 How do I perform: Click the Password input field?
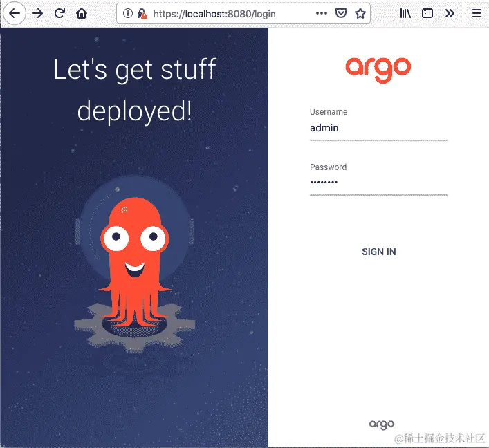pos(378,183)
